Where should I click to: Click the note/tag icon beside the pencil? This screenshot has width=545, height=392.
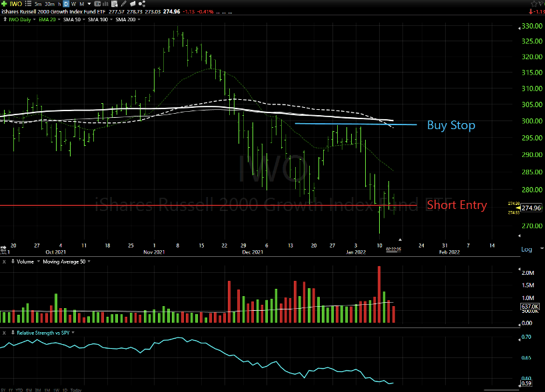tap(133, 4)
